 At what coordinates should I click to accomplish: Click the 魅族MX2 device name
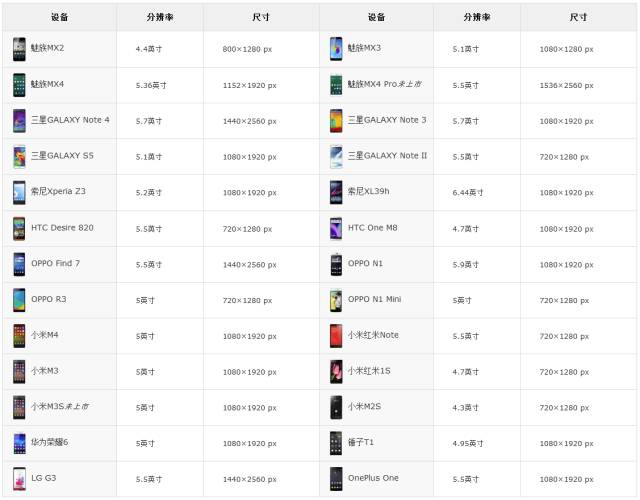click(x=47, y=48)
